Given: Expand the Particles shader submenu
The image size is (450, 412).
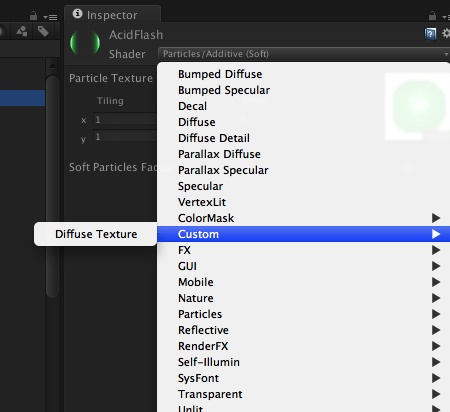Looking at the screenshot, I should [304, 314].
